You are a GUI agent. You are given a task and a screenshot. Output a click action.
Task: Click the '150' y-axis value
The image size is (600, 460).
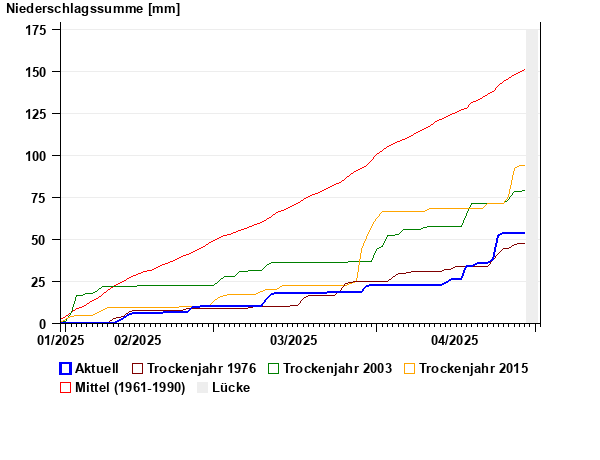(36, 72)
